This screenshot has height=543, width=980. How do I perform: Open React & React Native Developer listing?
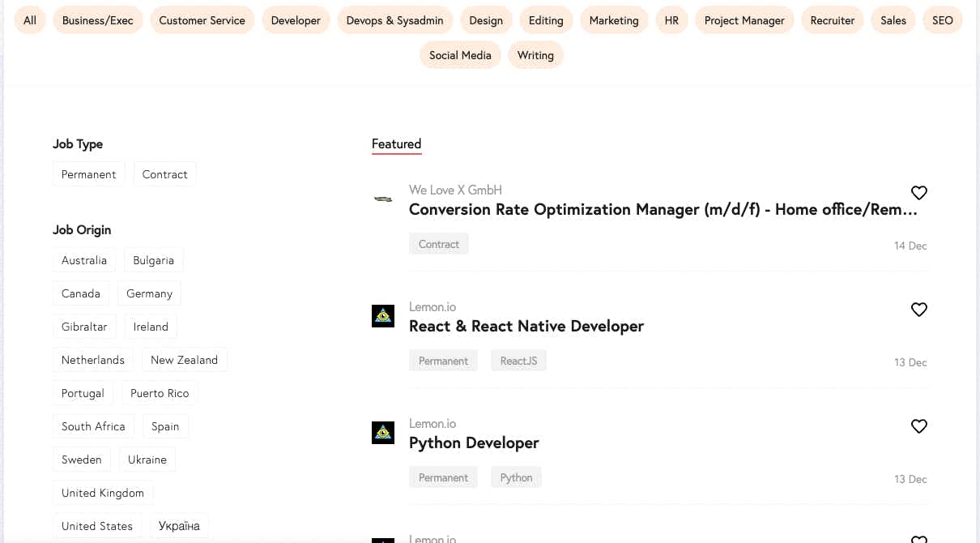pos(526,326)
